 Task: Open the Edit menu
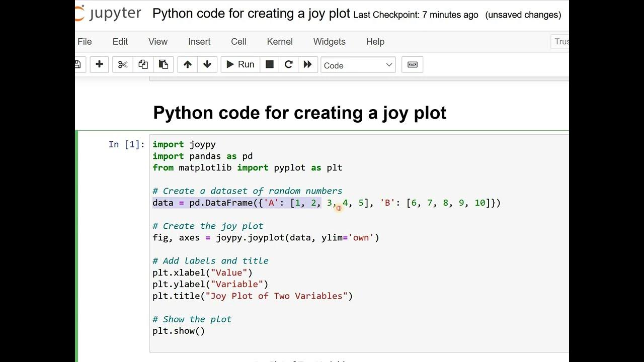[120, 42]
